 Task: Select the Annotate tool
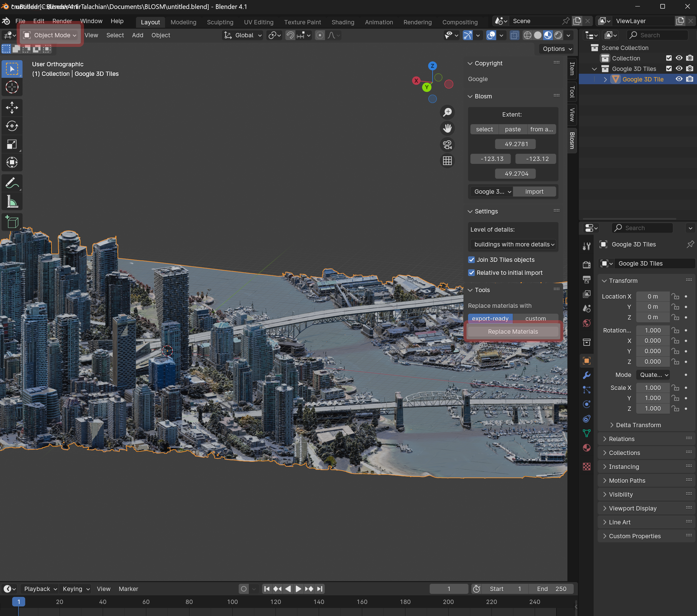pos(12,183)
